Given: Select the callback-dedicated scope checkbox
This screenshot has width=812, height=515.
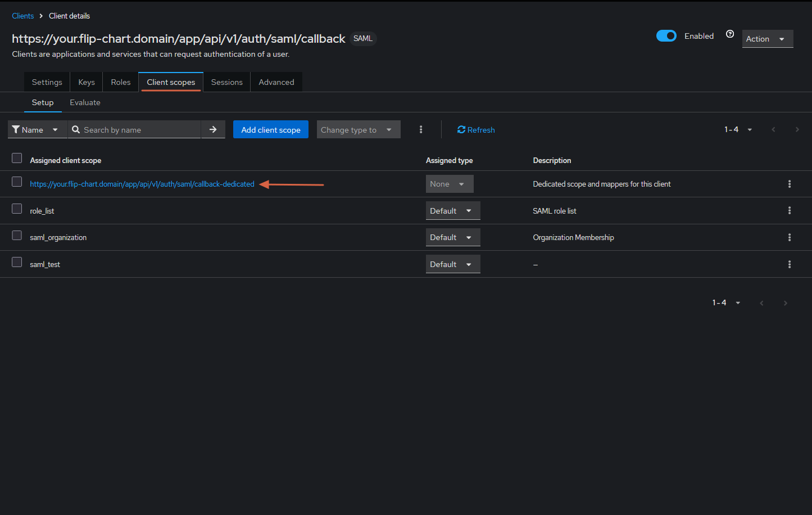Looking at the screenshot, I should [x=17, y=182].
